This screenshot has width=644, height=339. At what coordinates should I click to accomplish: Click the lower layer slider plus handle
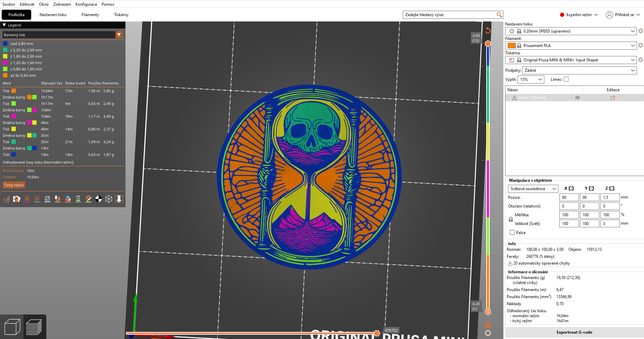click(x=488, y=312)
